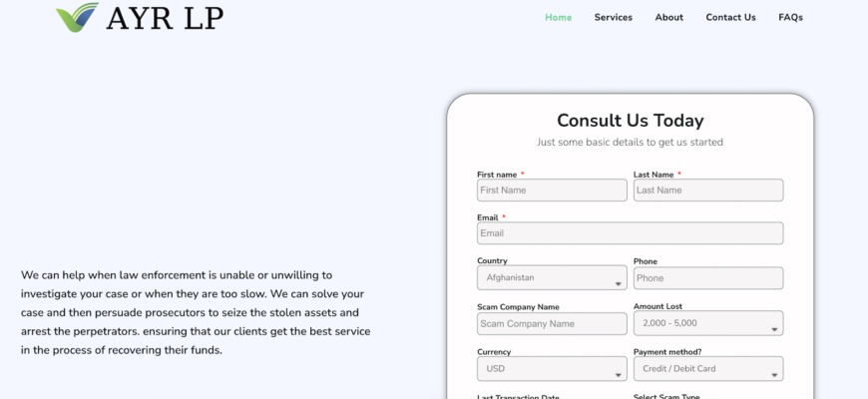
Task: Click into the Email field
Action: coord(630,233)
